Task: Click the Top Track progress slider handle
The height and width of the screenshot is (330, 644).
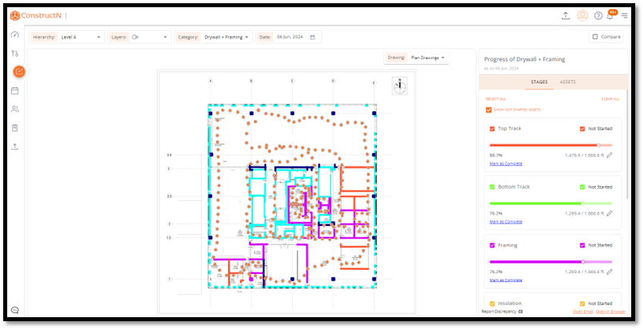Action: click(598, 145)
